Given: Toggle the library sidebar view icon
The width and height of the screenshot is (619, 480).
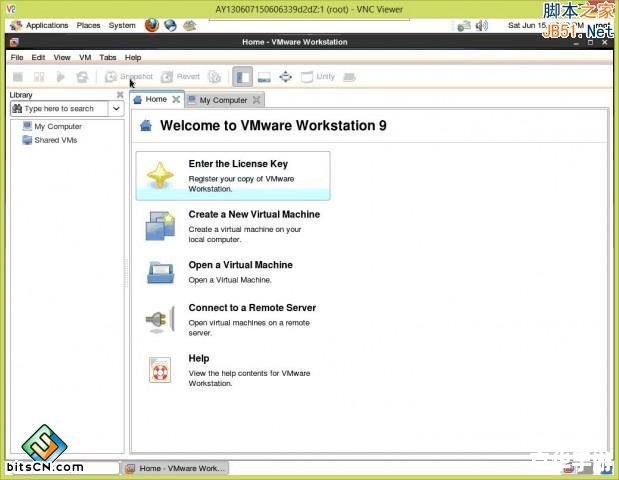Looking at the screenshot, I should (242, 76).
